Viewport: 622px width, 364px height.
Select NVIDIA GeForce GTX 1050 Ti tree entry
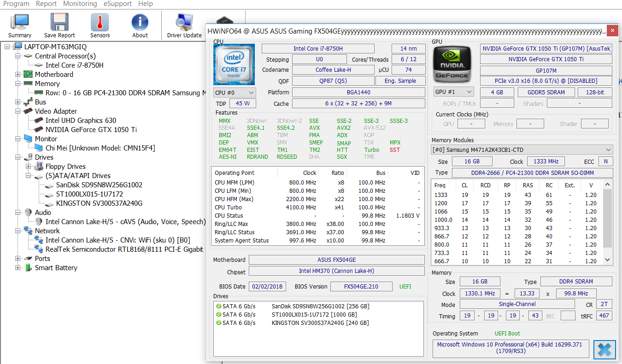[91, 129]
